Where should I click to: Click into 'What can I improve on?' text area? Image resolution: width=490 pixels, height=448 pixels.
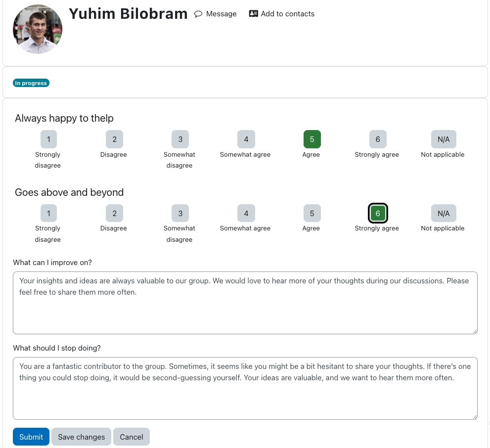click(245, 303)
